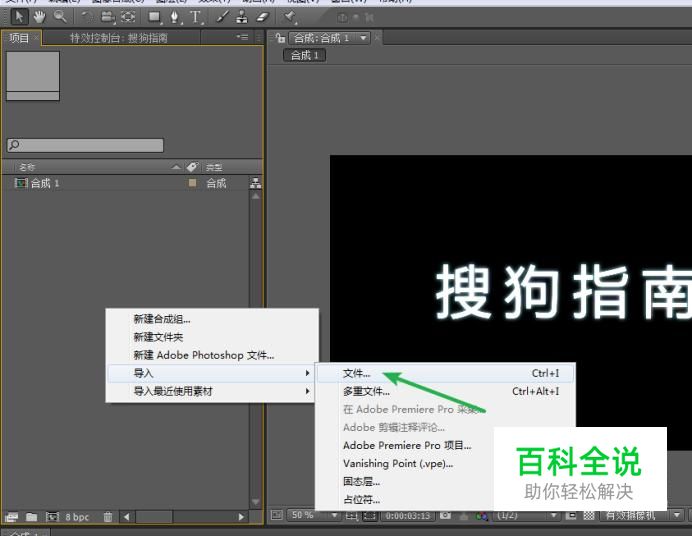
Task: Select the Brush tool
Action: pyautogui.click(x=222, y=17)
